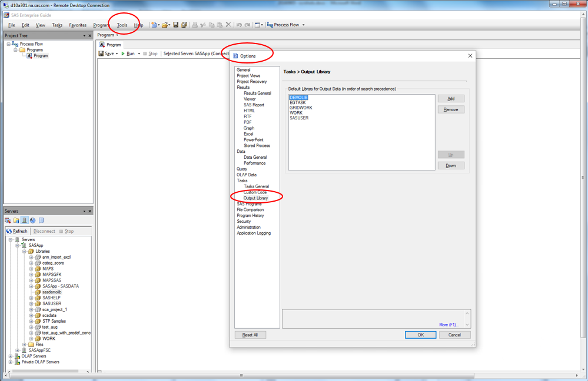The height and width of the screenshot is (381, 588).
Task: Click the server tower icon in Servers toolbar
Action: point(24,220)
